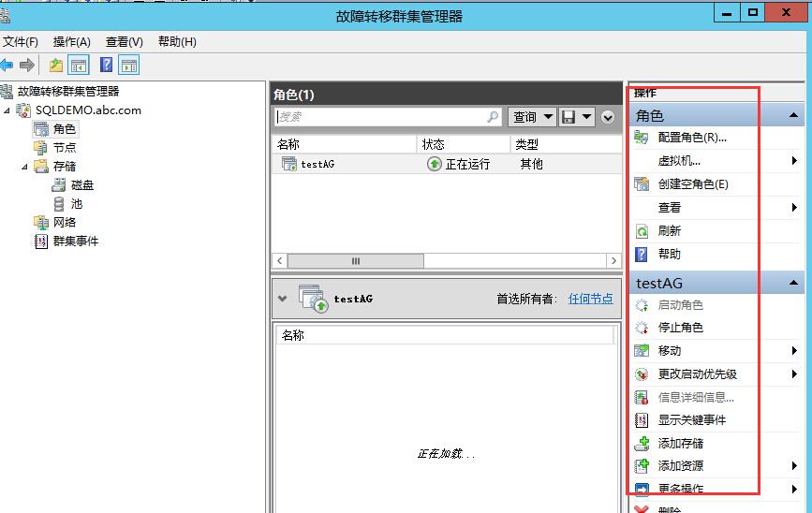812x513 pixels.
Task: Click 刷新 action
Action: [x=669, y=231]
